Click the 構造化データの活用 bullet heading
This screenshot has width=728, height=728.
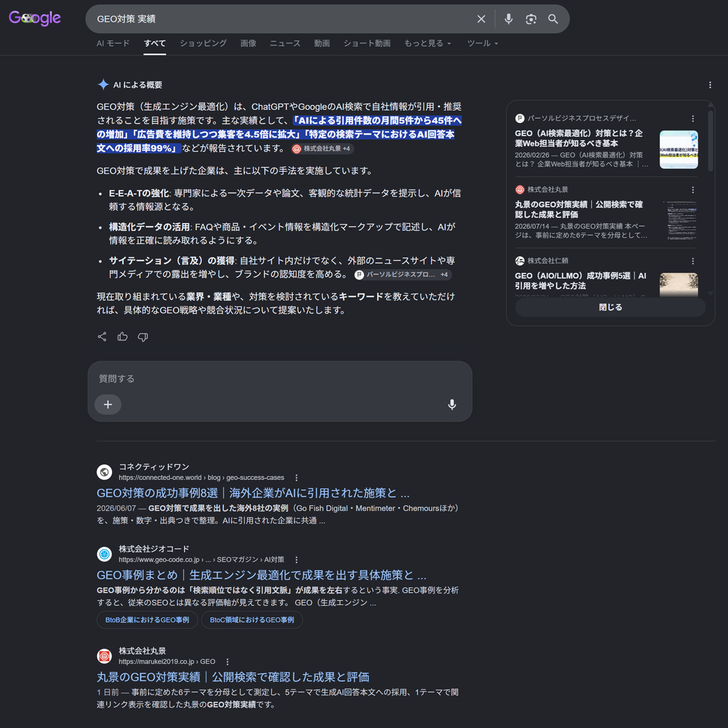point(149,227)
